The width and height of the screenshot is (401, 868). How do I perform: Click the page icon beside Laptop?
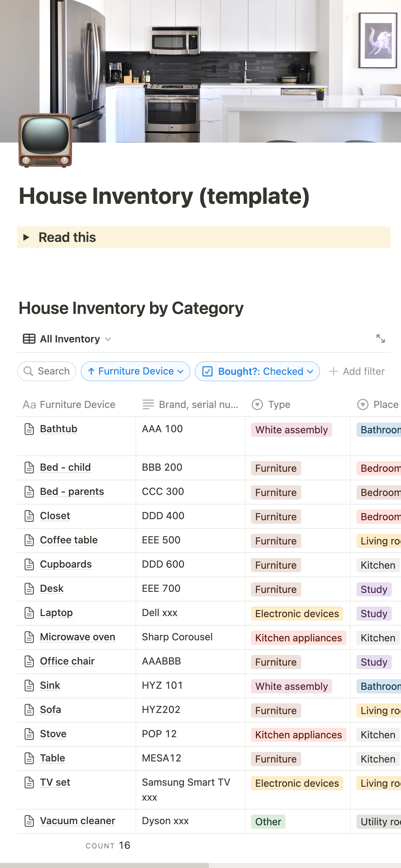click(29, 613)
